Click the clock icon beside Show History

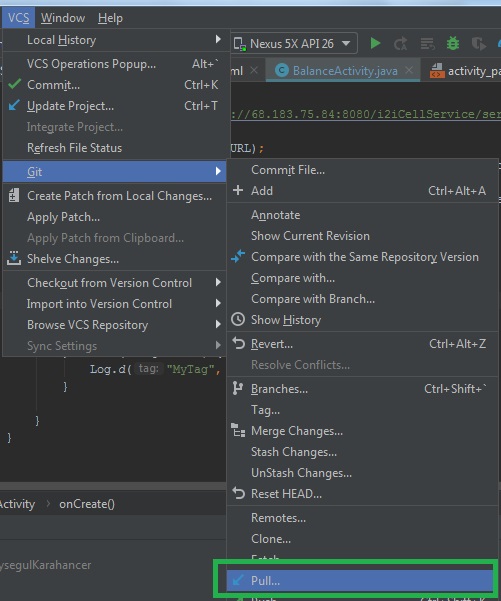click(238, 319)
